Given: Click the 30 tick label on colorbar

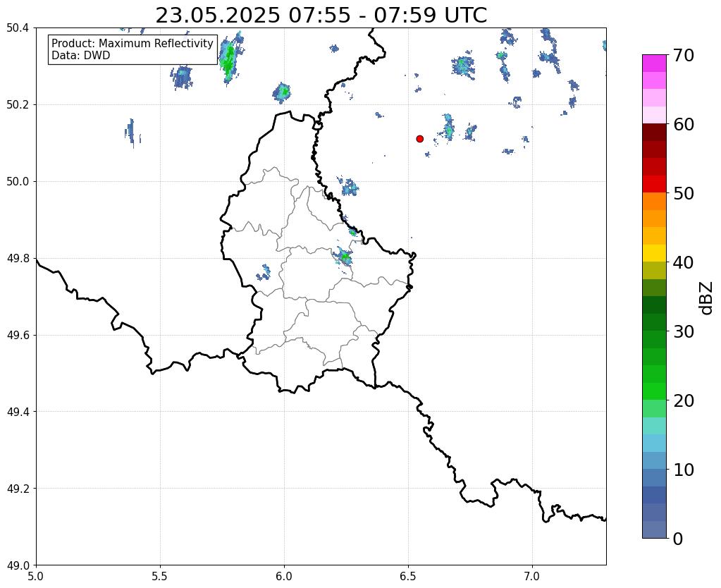Looking at the screenshot, I should [684, 331].
